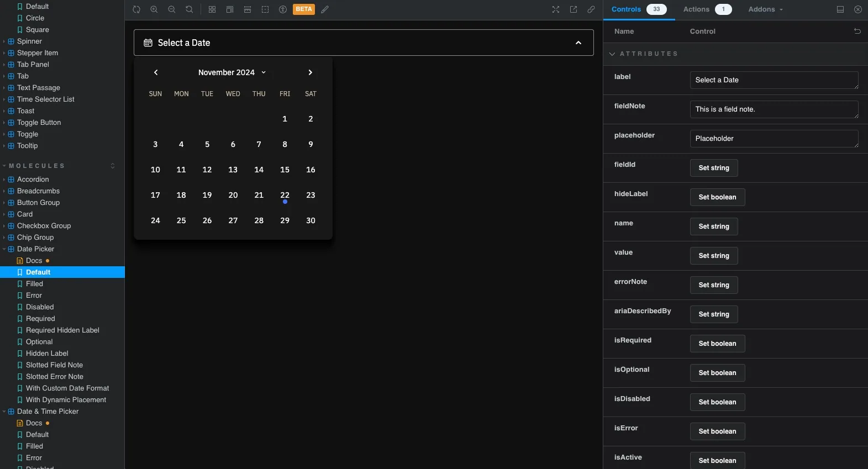Expand the Tooltip component

(27, 146)
